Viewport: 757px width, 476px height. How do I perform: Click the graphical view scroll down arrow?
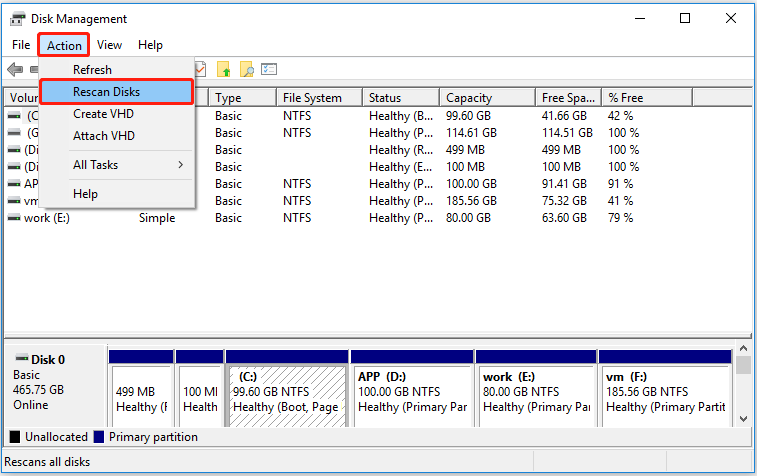point(743,419)
